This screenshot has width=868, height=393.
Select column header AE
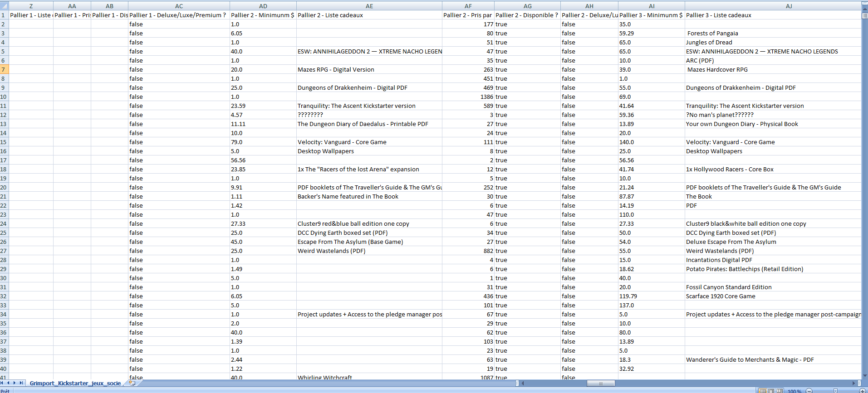coord(369,6)
